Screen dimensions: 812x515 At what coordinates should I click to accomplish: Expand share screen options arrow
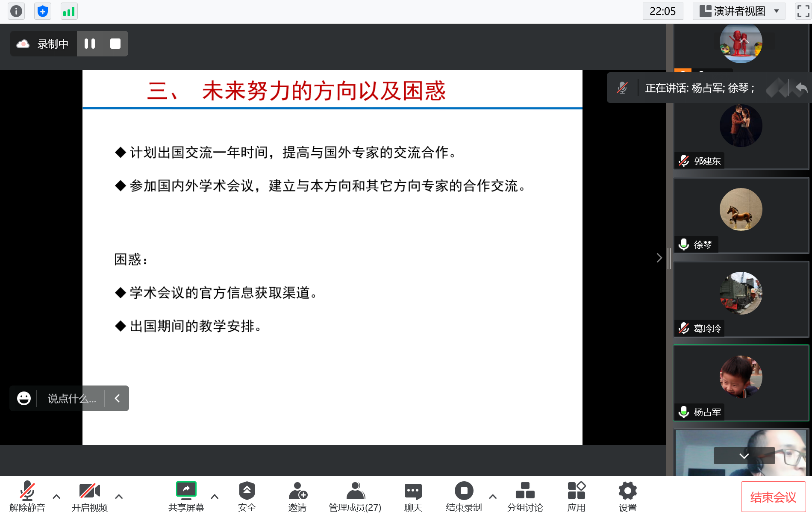click(215, 497)
